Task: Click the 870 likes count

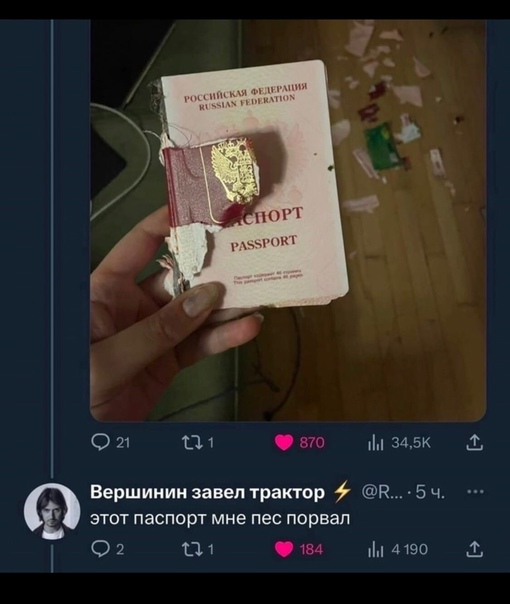Action: (312, 443)
